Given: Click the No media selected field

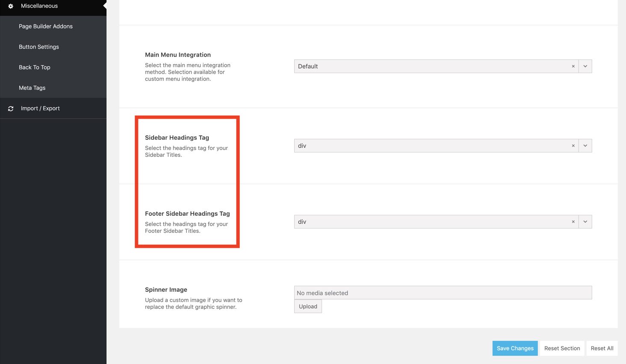Looking at the screenshot, I should 443,293.
